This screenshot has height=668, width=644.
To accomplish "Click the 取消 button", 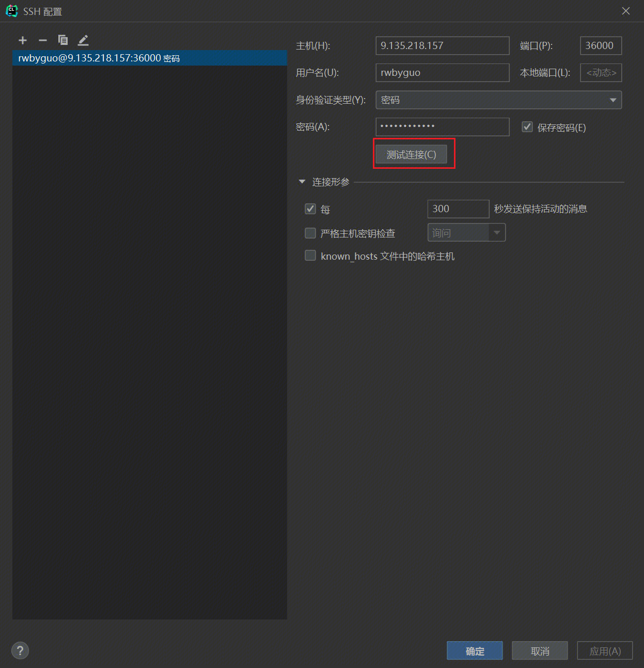I will click(540, 651).
